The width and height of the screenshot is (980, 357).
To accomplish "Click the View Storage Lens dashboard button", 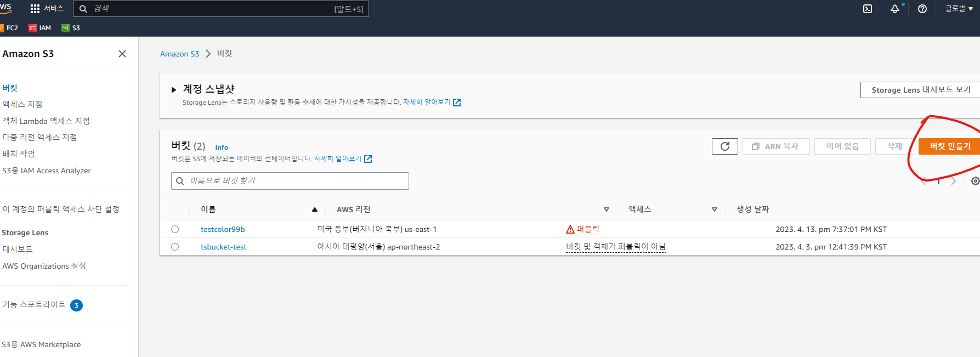I will click(x=920, y=90).
